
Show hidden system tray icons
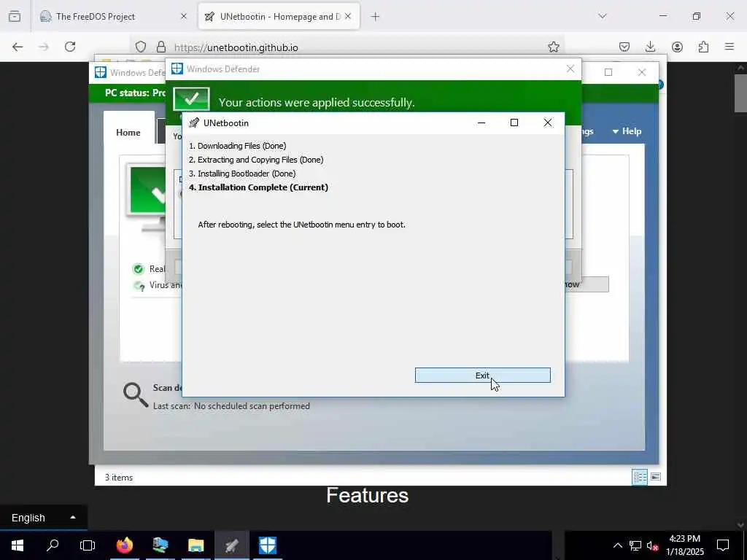(617, 545)
